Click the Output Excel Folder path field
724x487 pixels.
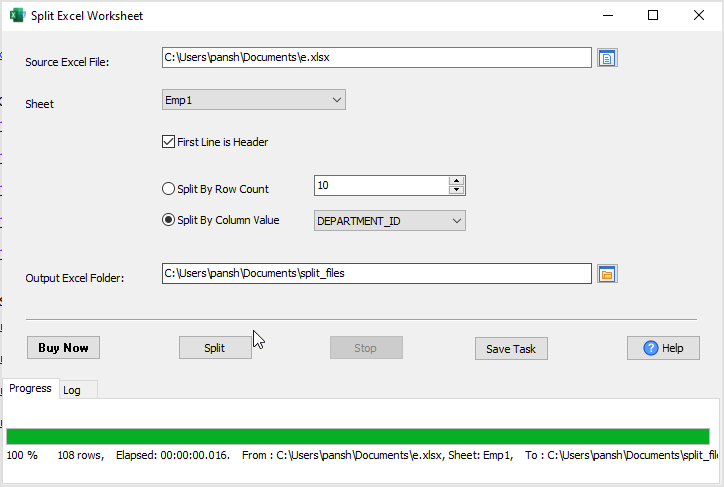pyautogui.click(x=376, y=274)
